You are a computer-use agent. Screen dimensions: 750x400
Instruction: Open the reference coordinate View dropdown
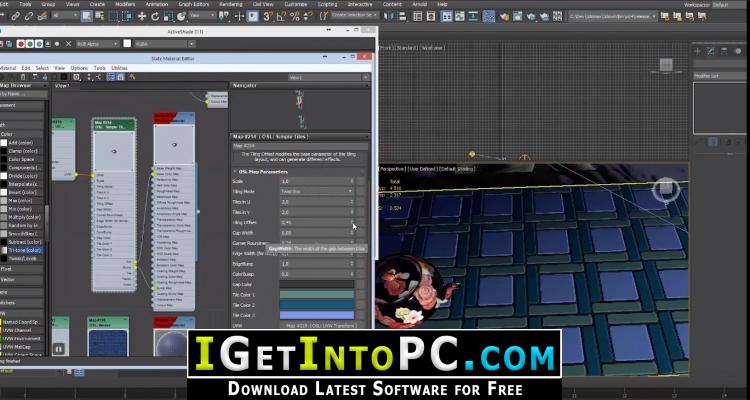click(x=201, y=16)
